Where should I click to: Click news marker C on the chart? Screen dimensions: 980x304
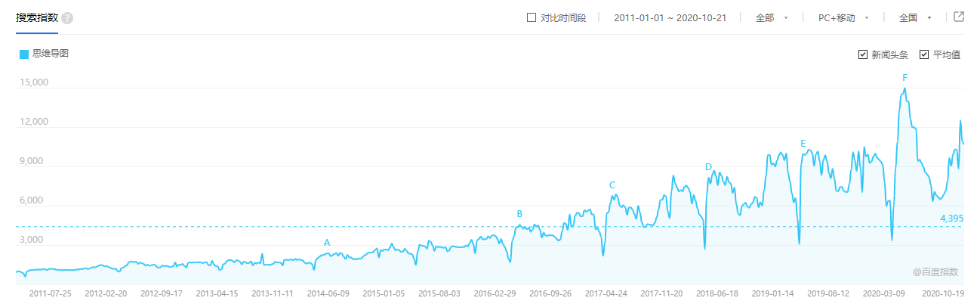point(612,185)
